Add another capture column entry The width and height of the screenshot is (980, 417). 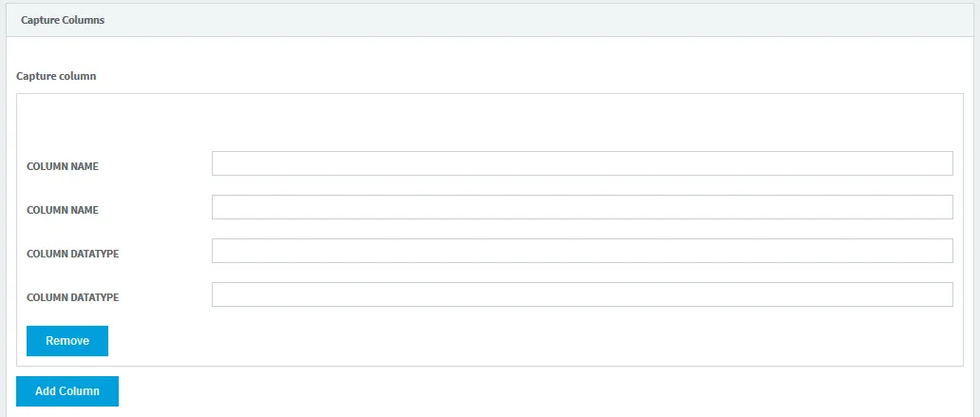coord(67,391)
